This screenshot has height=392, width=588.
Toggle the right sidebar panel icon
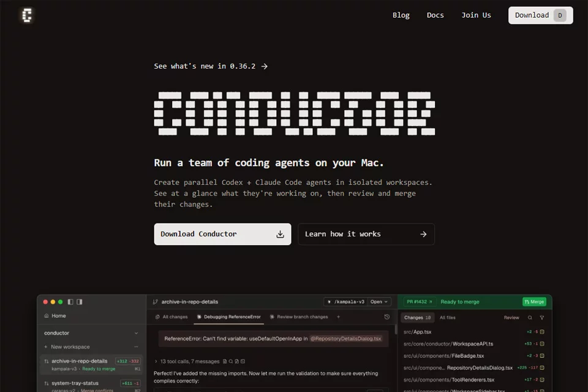80,302
